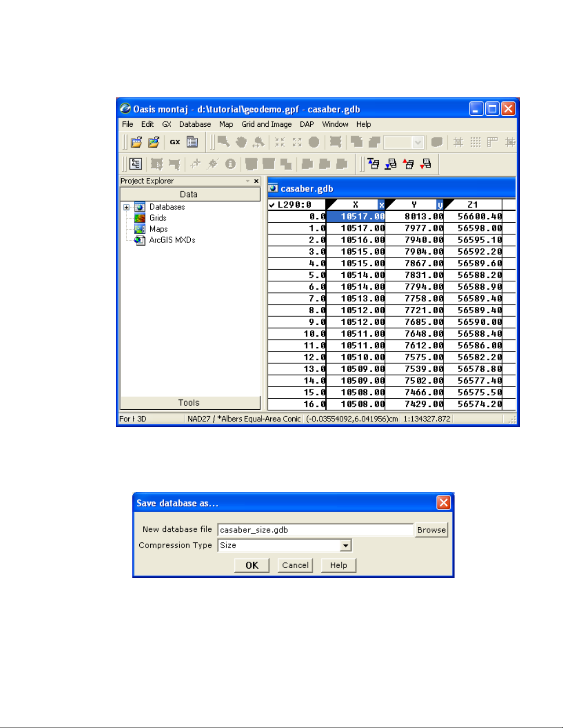Click the Help button in the dialog
This screenshot has height=728, width=563.
(x=338, y=565)
